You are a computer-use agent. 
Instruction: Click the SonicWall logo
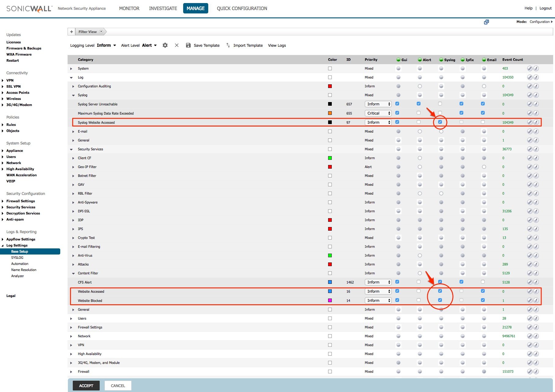pyautogui.click(x=29, y=9)
